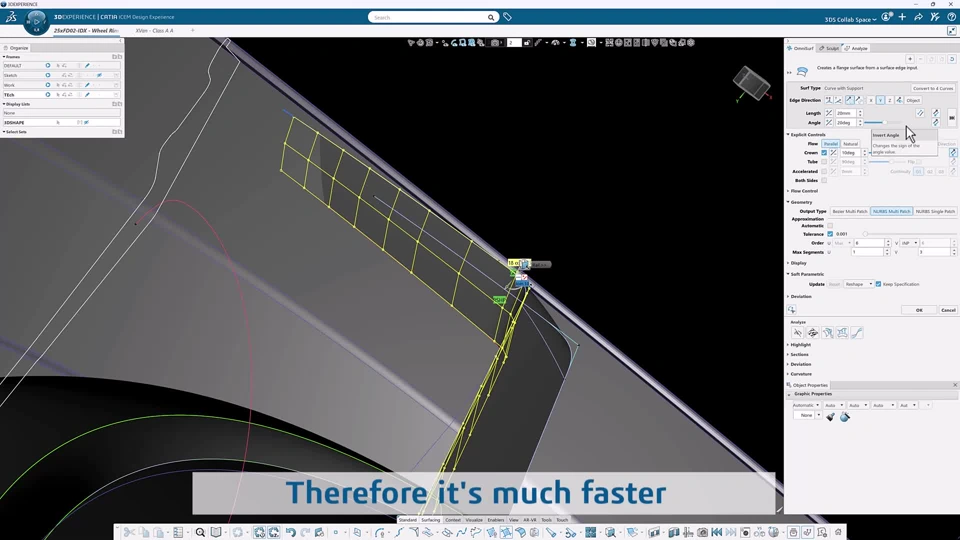960x540 pixels.
Task: Toggle visibility of the DEFAULT frame
Action: (48, 66)
